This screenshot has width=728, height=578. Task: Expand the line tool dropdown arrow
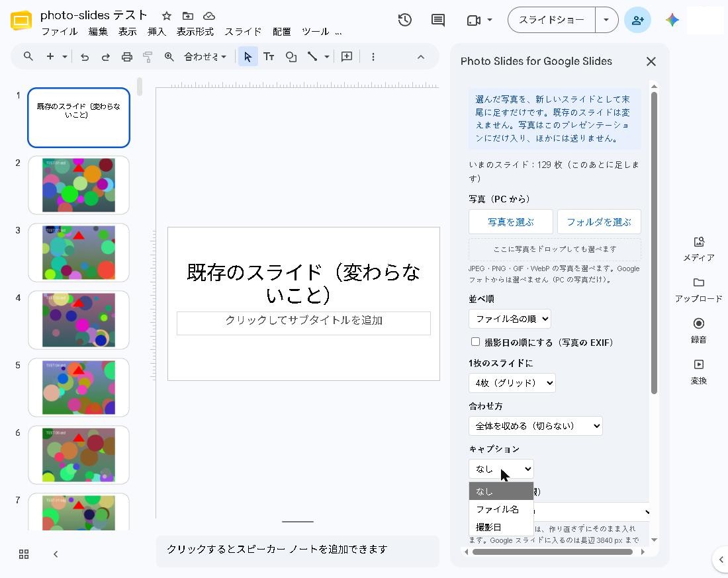click(327, 57)
